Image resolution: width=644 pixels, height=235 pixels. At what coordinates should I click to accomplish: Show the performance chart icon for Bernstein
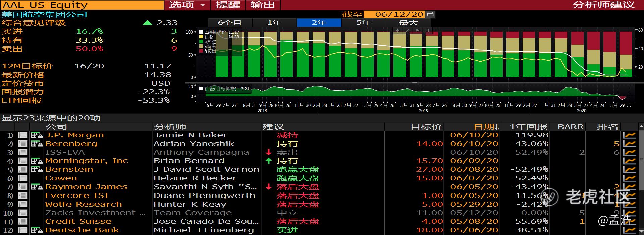point(629,169)
